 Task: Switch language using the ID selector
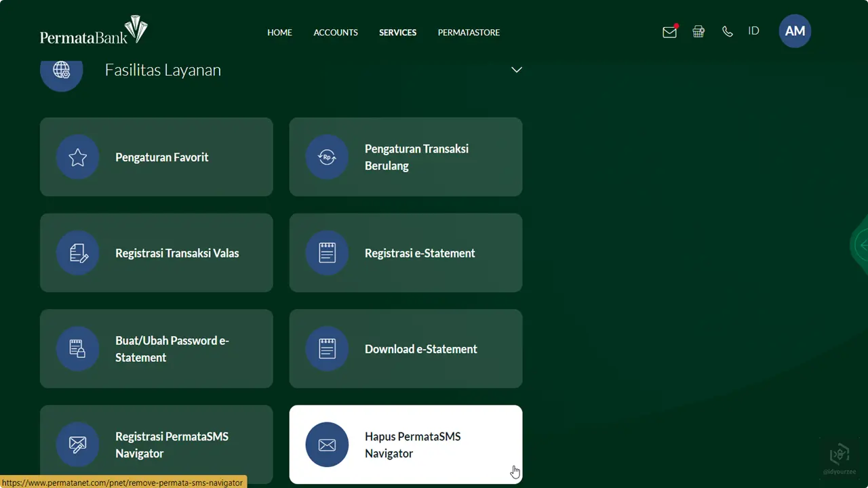(x=753, y=31)
